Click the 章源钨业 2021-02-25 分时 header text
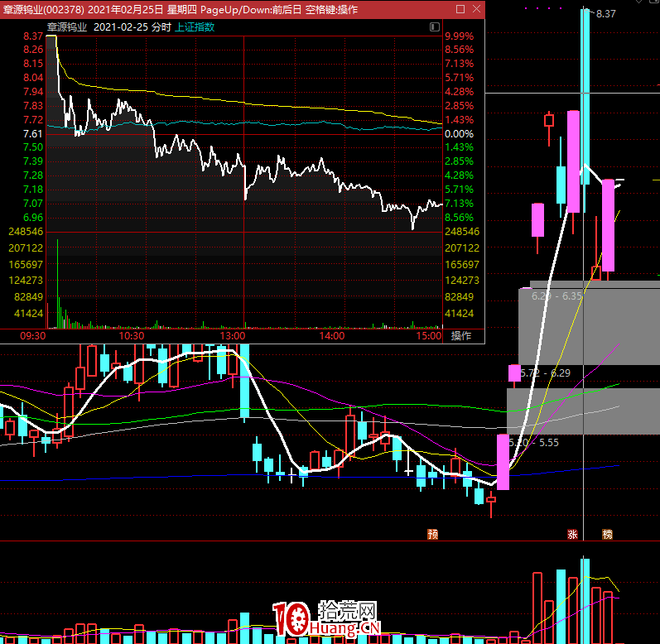The width and height of the screenshot is (660, 644). point(109,27)
